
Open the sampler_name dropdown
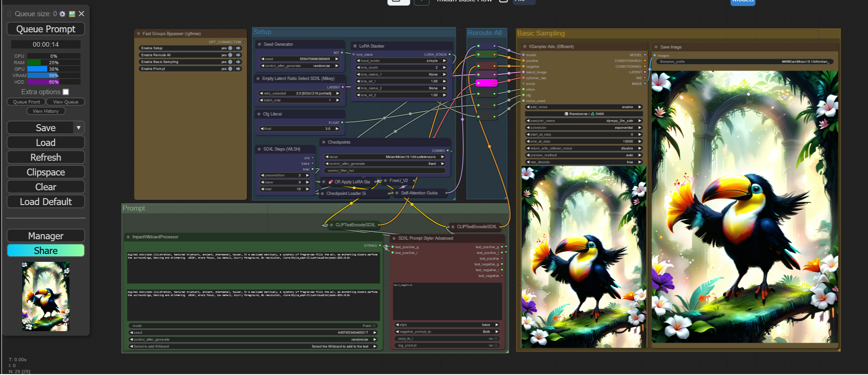tap(584, 121)
